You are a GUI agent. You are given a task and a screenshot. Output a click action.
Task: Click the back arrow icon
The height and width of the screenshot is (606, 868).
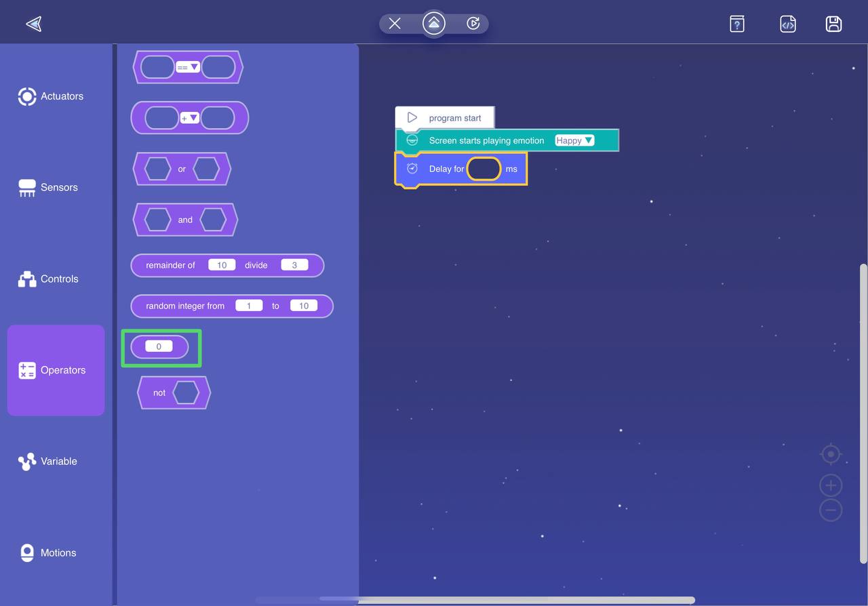click(33, 24)
